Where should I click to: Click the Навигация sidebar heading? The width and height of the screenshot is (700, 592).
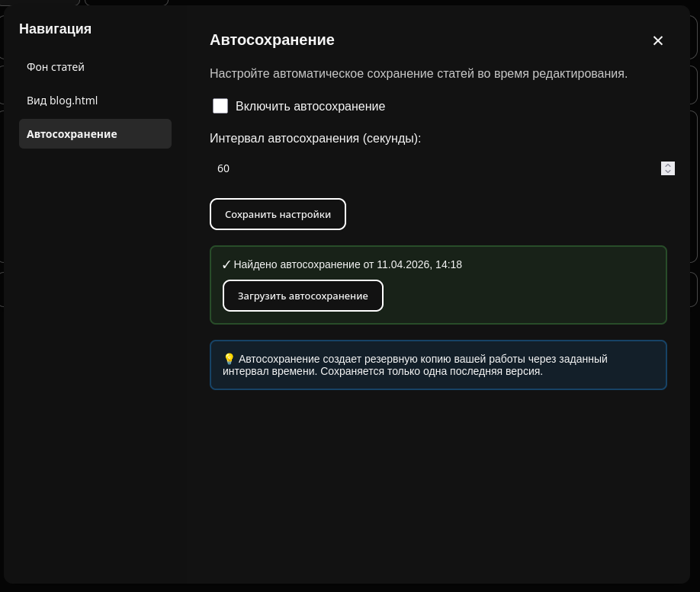pyautogui.click(x=55, y=29)
